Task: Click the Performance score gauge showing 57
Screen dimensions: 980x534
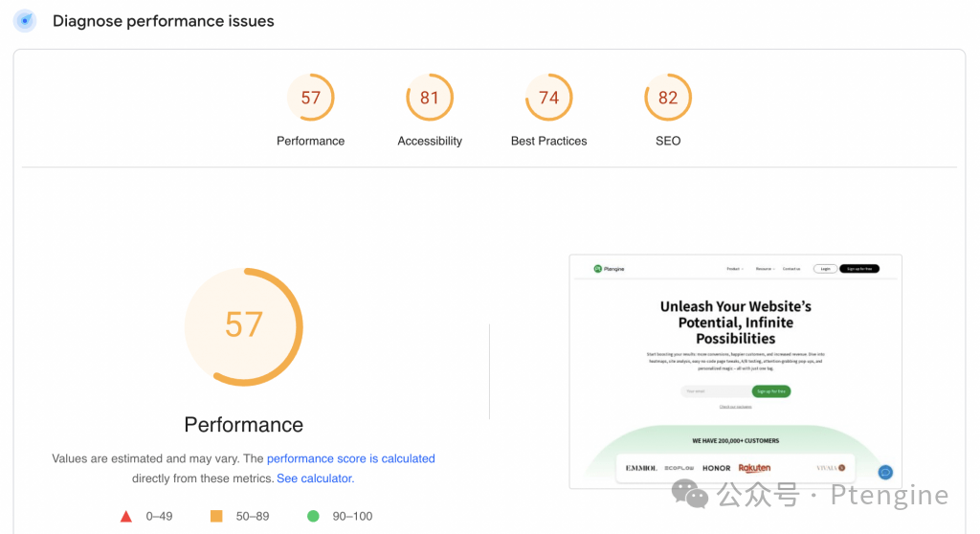Action: tap(310, 98)
